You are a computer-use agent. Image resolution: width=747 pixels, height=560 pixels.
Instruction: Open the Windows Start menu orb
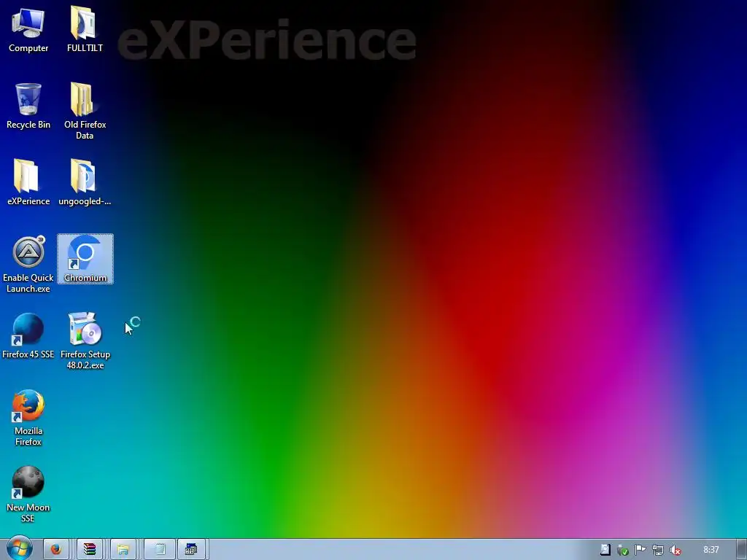coord(20,548)
